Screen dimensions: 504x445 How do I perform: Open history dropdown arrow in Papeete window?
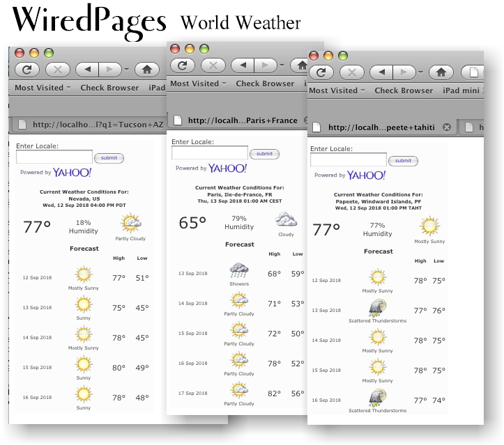click(421, 72)
